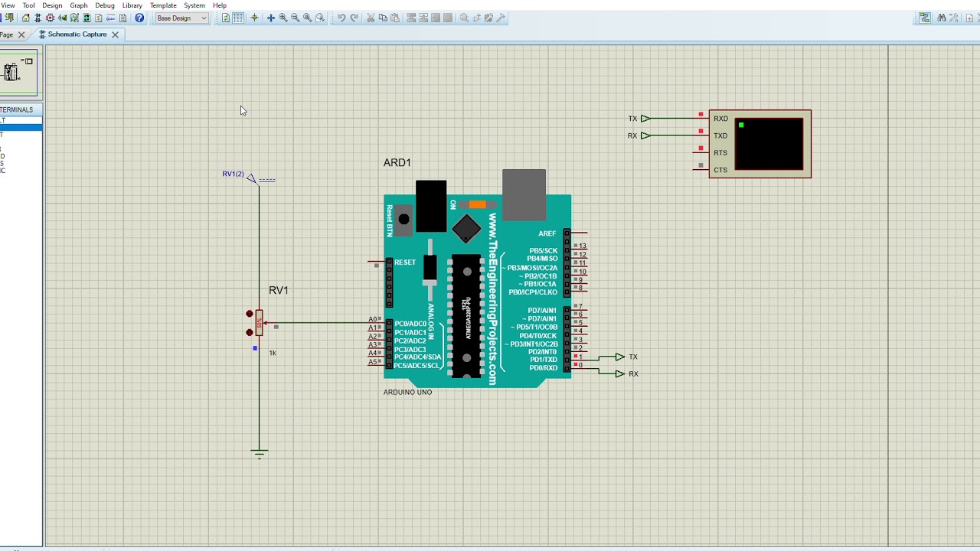
Task: Open the Library menu
Action: (x=132, y=5)
